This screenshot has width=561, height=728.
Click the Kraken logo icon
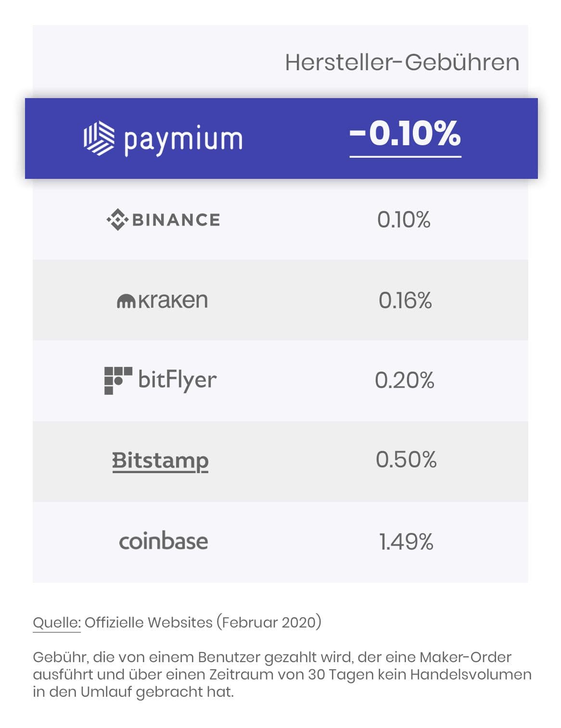127,301
